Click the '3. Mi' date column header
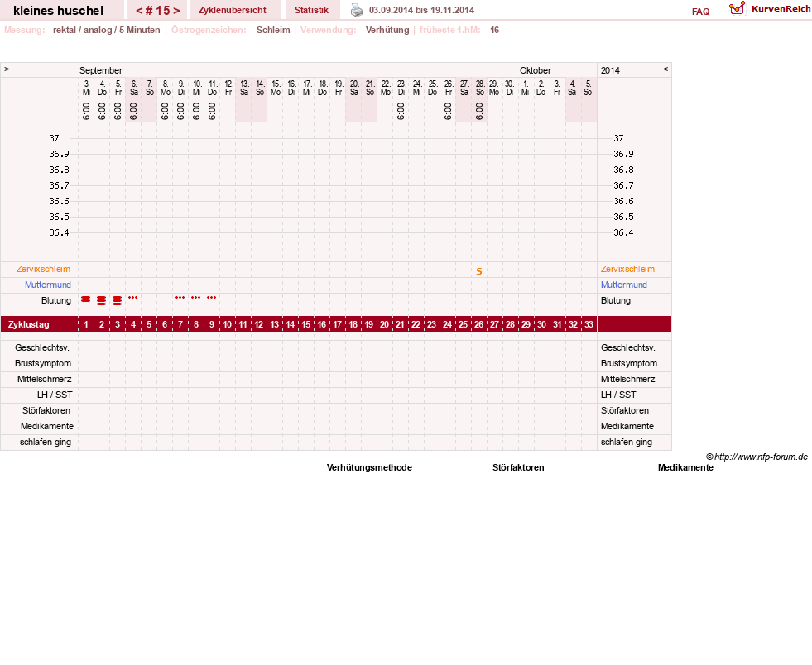 86,88
